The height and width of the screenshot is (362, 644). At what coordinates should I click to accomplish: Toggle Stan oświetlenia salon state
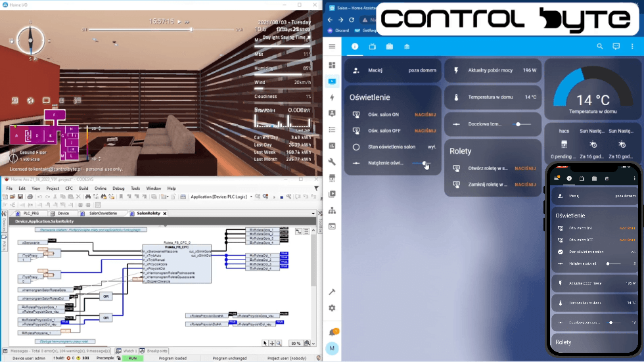click(432, 147)
